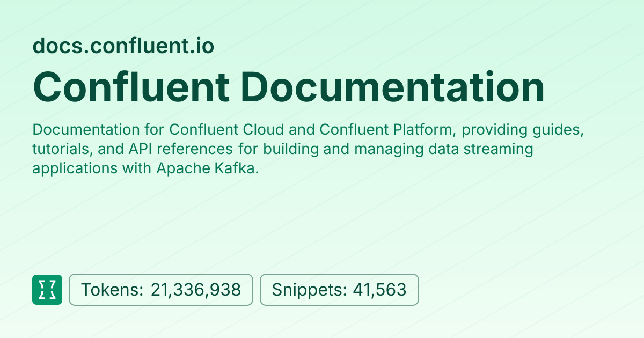Click the Confluent Documentation heading
This screenshot has height=338, width=644.
tap(289, 87)
